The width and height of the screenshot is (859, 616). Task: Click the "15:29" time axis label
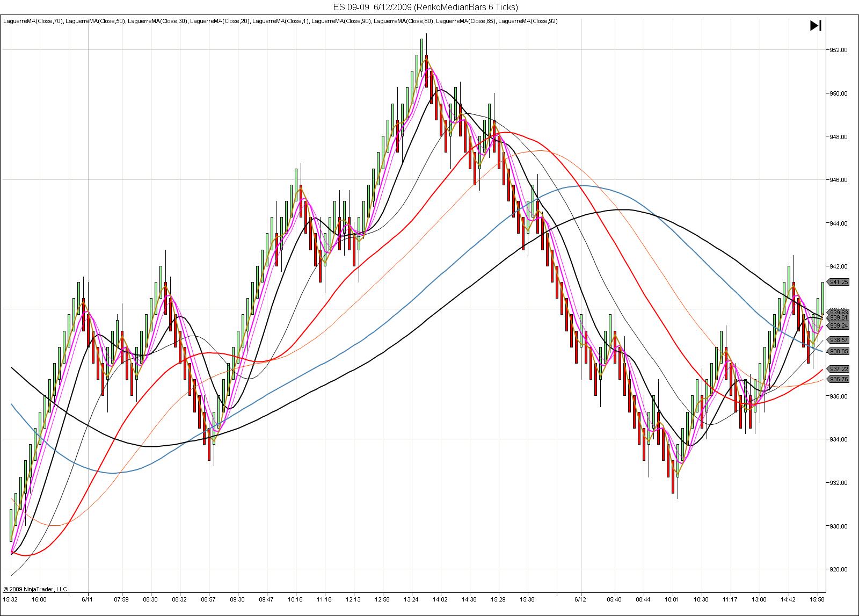pos(498,599)
